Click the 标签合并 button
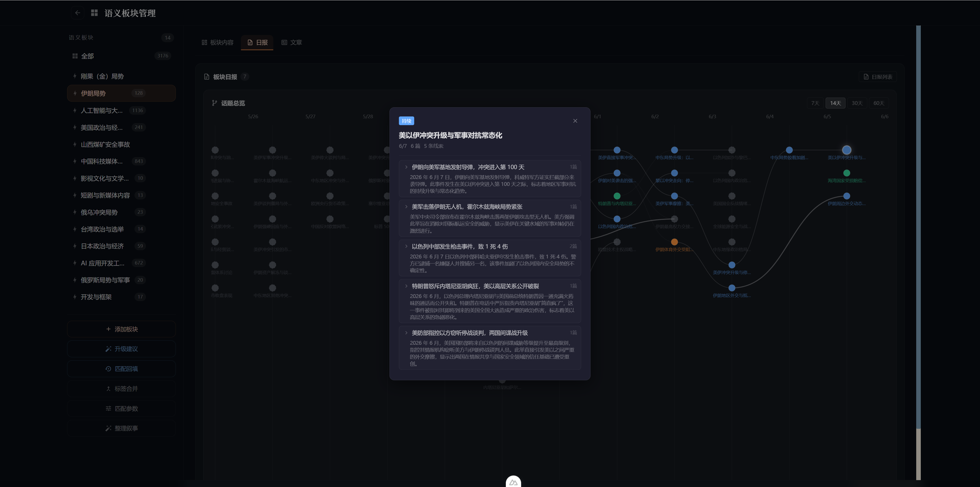The width and height of the screenshot is (980, 487). (x=121, y=388)
